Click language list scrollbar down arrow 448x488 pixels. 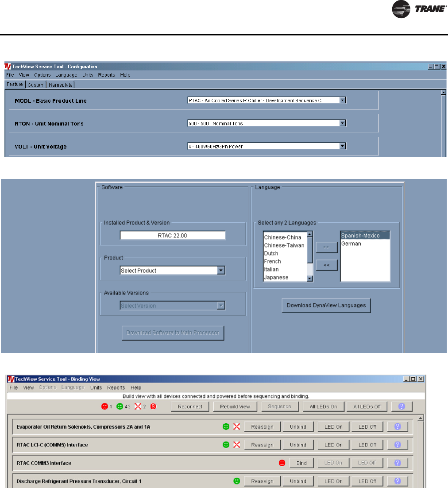[310, 279]
